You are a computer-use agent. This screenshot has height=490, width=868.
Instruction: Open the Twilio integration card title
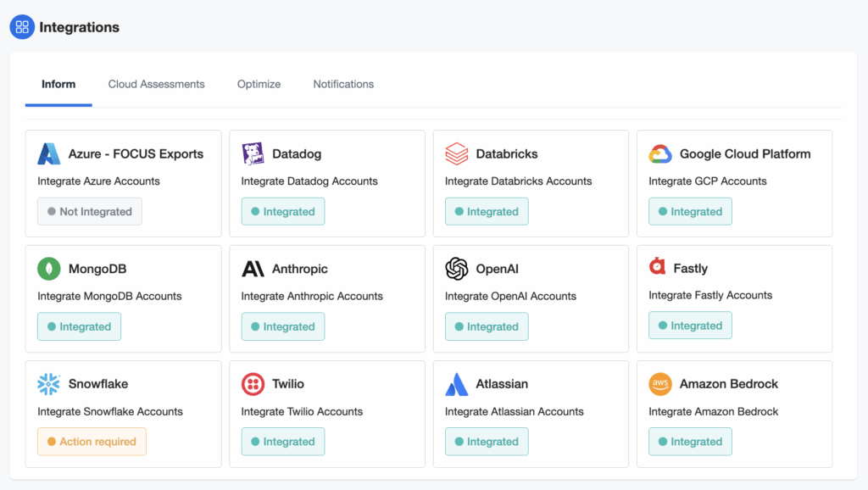pos(288,384)
